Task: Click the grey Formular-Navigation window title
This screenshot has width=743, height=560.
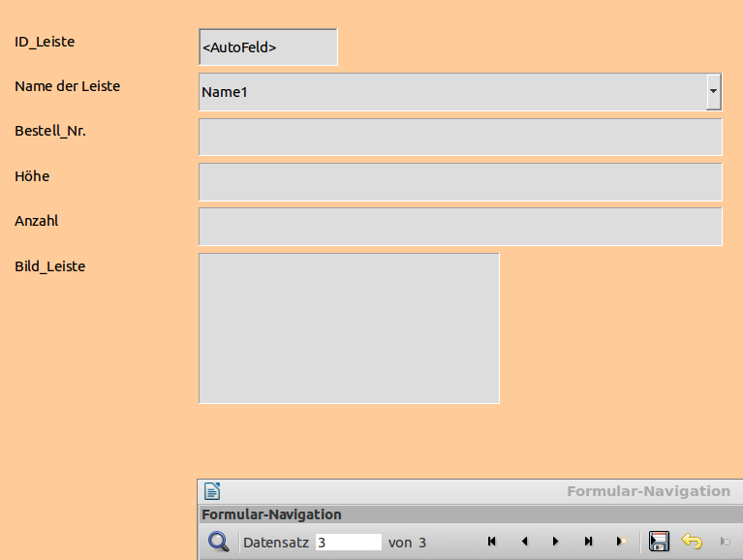Action: 649,491
